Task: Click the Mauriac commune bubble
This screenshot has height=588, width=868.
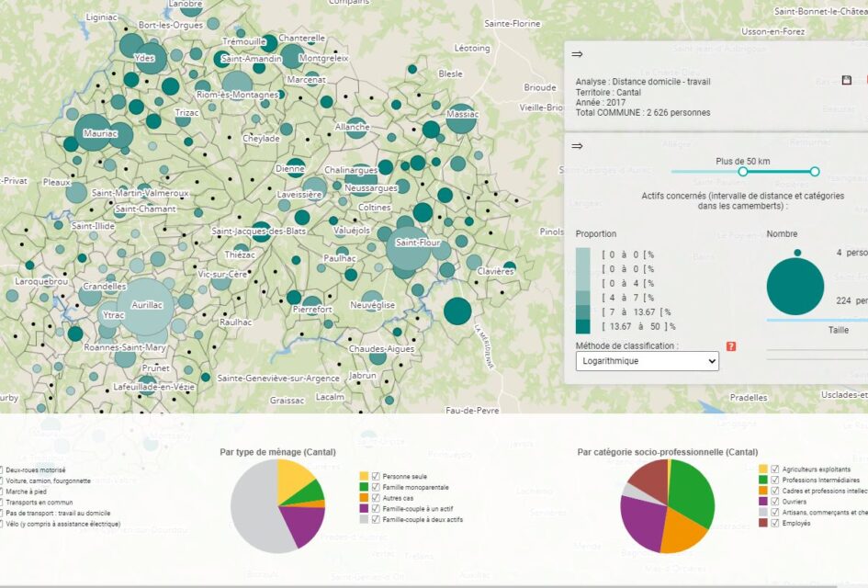Action: tap(93, 133)
